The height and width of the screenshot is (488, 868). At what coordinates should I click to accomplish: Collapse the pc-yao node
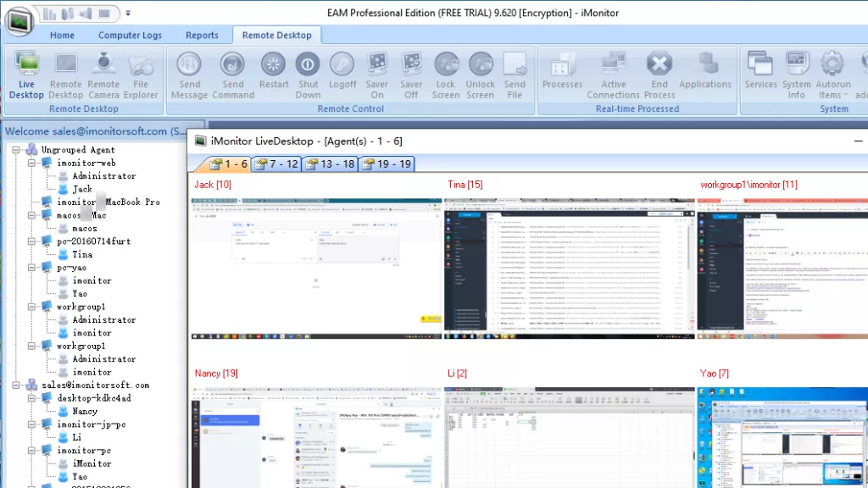pyautogui.click(x=31, y=267)
